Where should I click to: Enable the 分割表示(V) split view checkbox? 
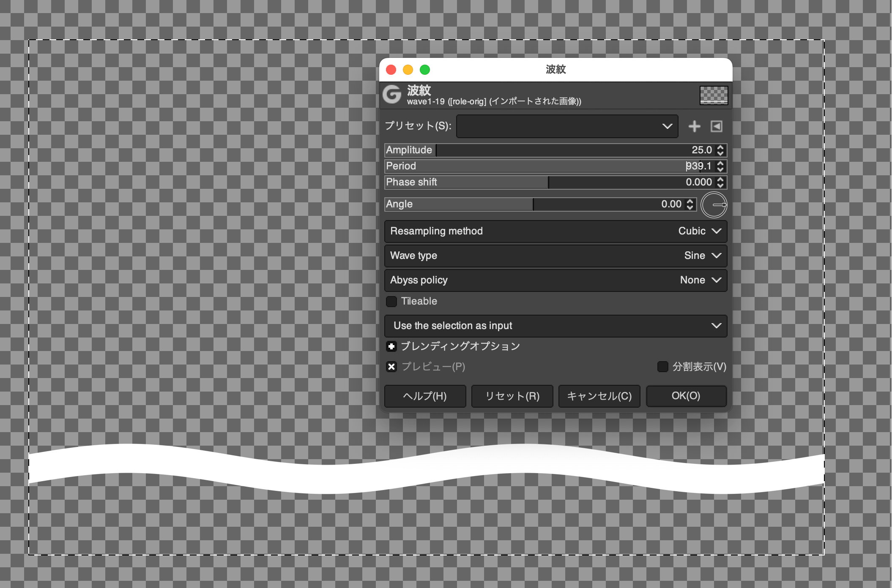coord(662,367)
